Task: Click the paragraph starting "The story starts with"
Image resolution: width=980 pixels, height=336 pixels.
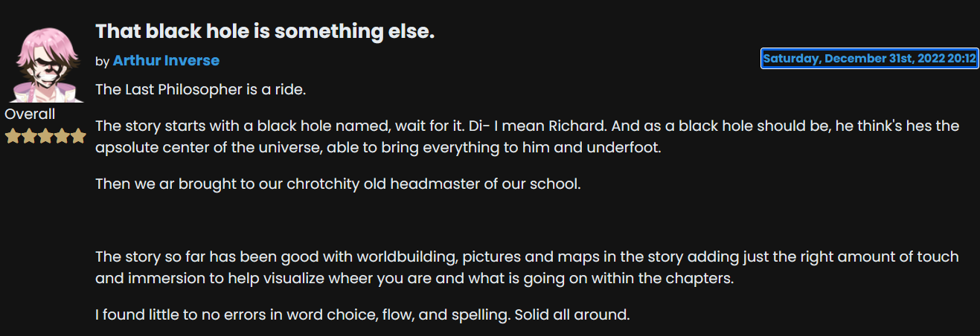Action: point(527,137)
